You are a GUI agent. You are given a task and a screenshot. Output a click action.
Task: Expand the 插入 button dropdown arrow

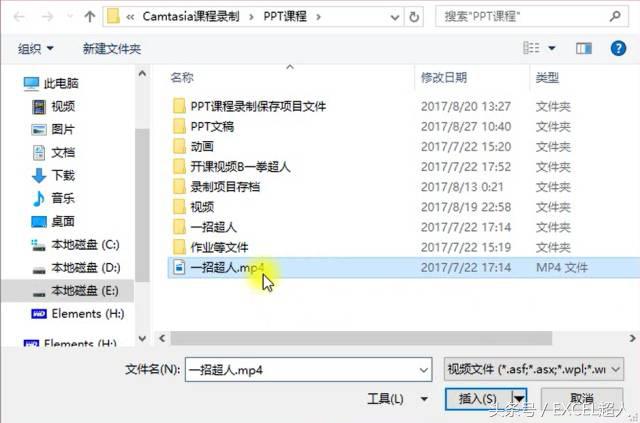click(x=519, y=398)
